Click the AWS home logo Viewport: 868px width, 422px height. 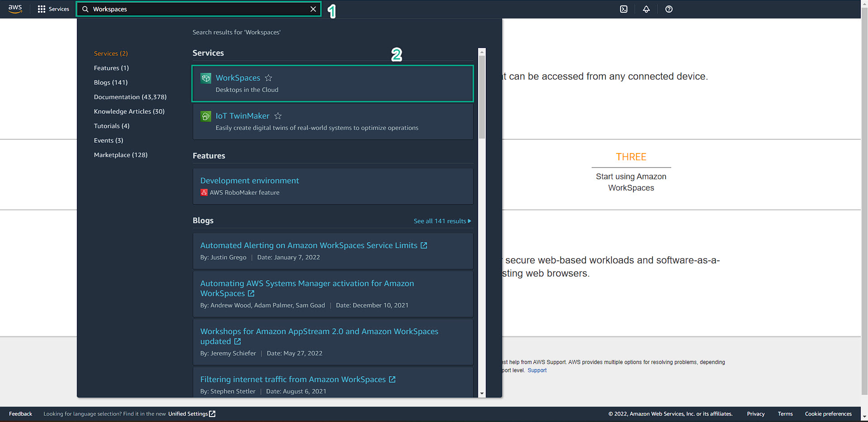[x=15, y=9]
